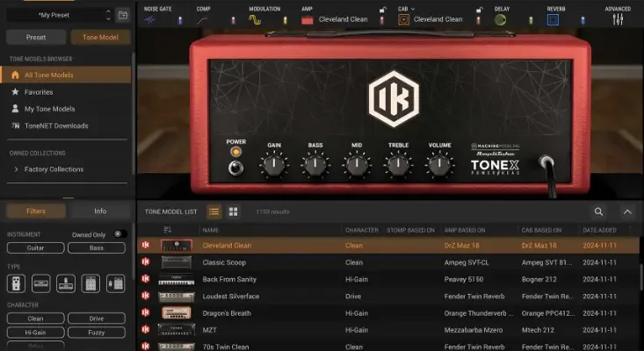Click the Gain knob on amp
The width and height of the screenshot is (644, 351).
(x=274, y=164)
